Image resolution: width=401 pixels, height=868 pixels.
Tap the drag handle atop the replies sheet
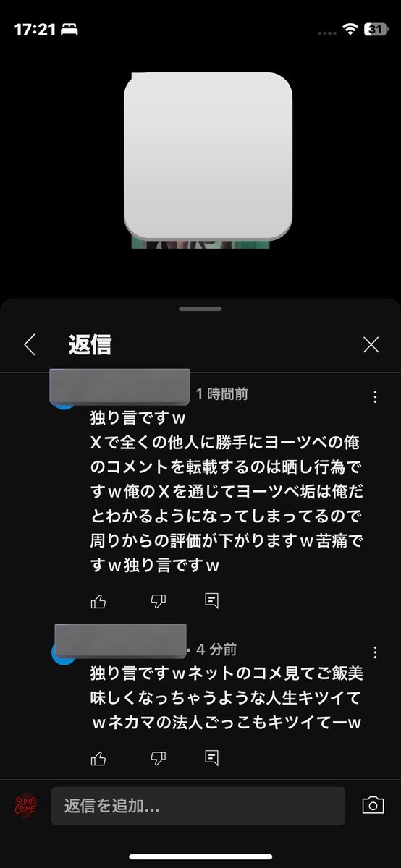click(200, 309)
